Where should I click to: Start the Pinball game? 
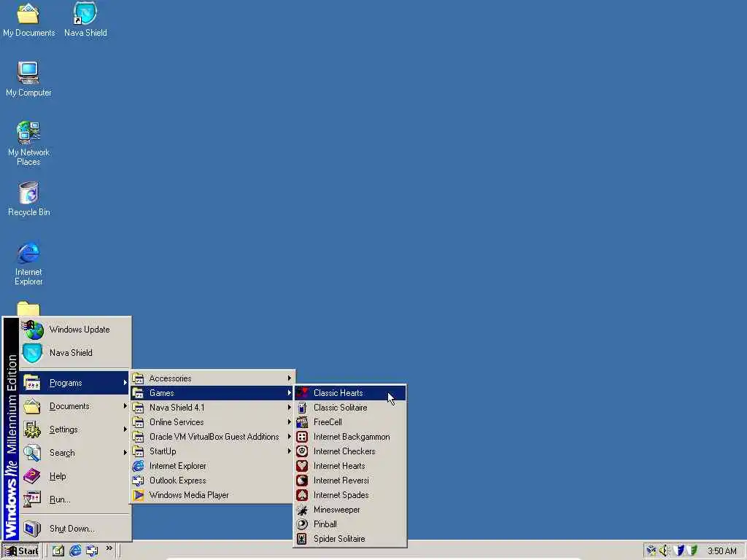point(350,524)
